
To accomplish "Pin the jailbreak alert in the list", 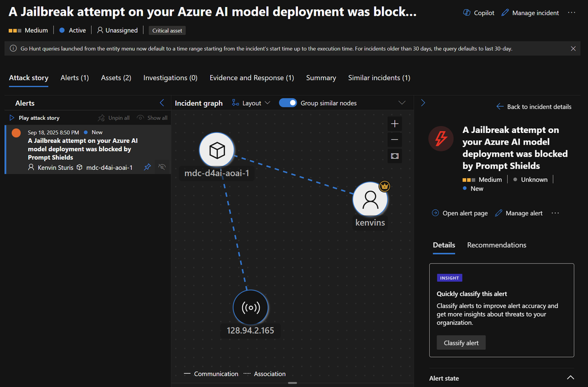I will [147, 168].
